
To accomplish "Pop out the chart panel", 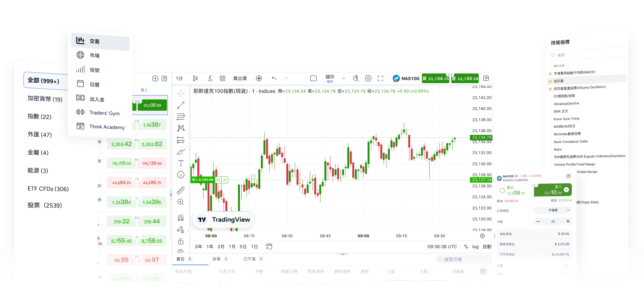I will pyautogui.click(x=486, y=78).
